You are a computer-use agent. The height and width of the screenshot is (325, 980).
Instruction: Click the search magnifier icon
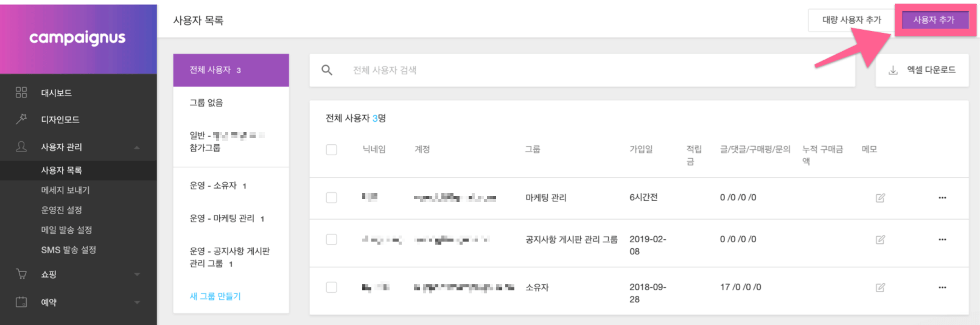click(x=327, y=70)
